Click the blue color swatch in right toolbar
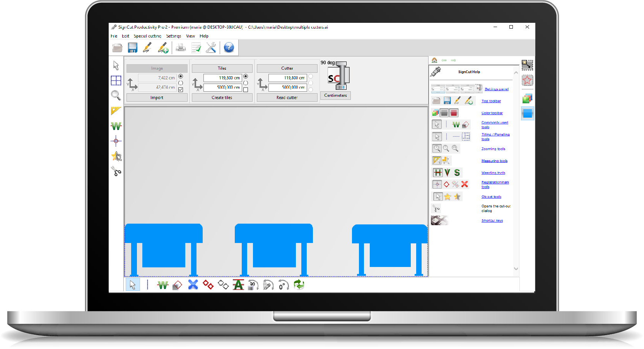This screenshot has width=644, height=349. click(x=527, y=113)
